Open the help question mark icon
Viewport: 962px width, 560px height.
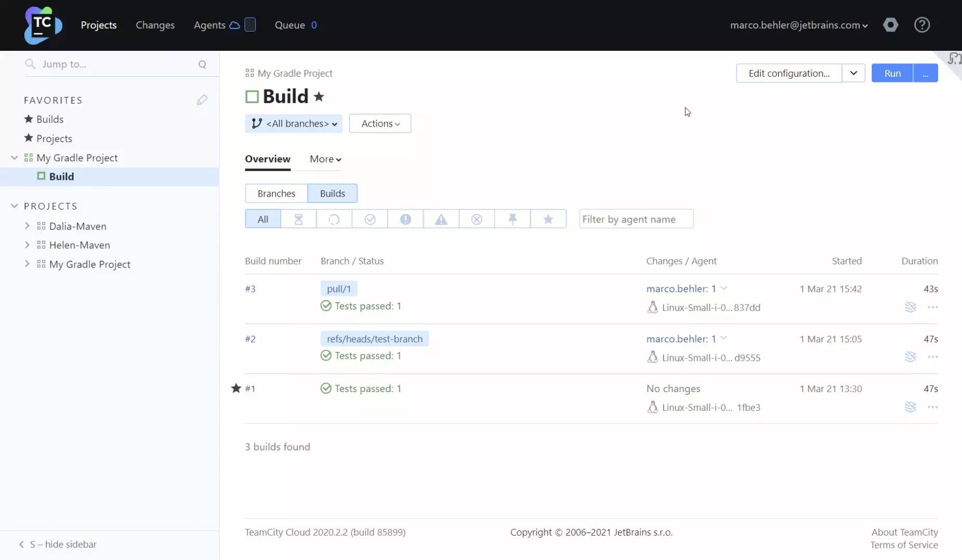tap(922, 25)
